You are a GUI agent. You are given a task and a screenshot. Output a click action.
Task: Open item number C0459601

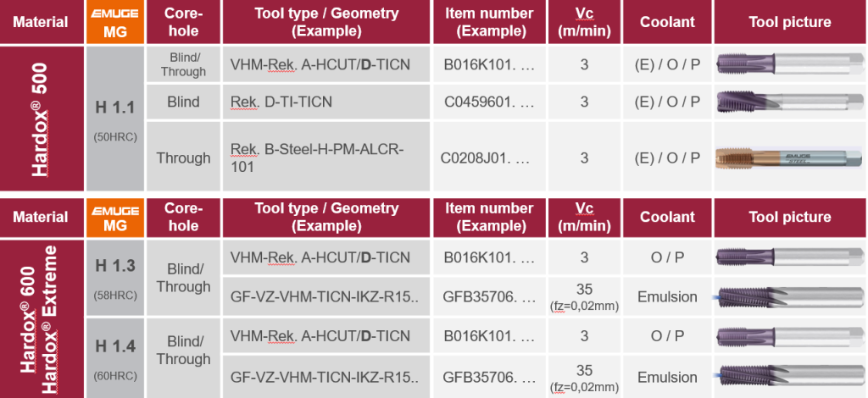pos(489,102)
